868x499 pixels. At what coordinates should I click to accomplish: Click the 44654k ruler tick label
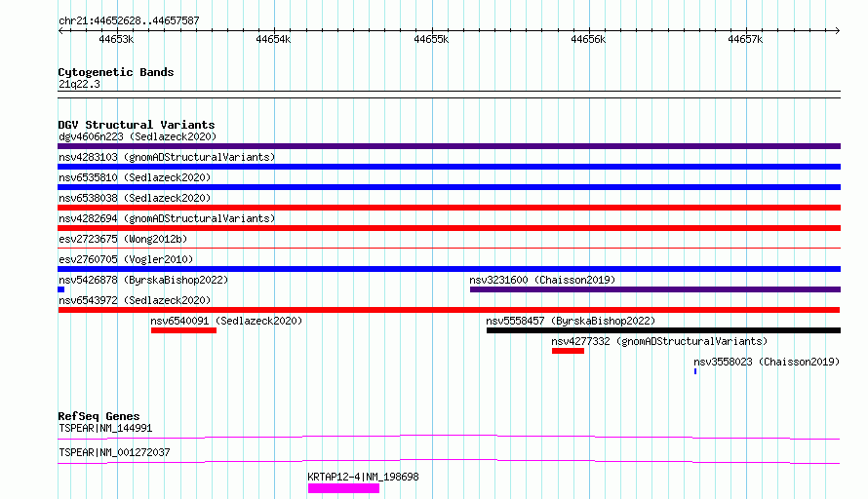pyautogui.click(x=273, y=39)
